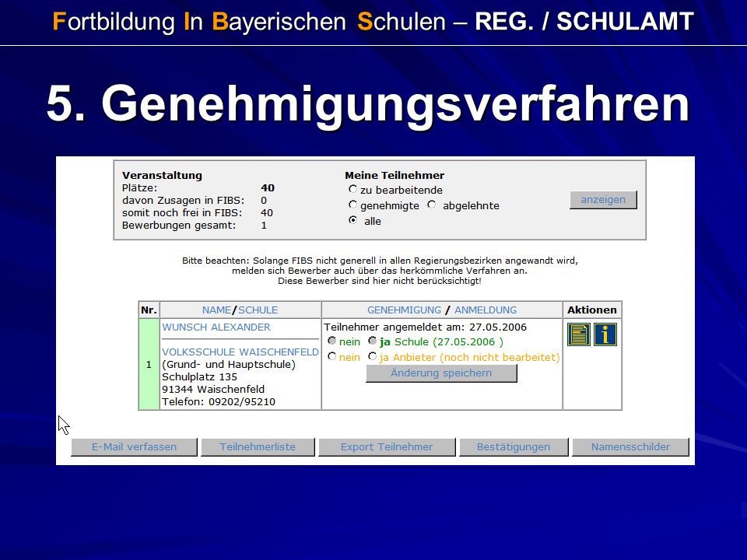Image resolution: width=747 pixels, height=560 pixels.
Task: Select the 'genehmigte' radio option
Action: [352, 205]
